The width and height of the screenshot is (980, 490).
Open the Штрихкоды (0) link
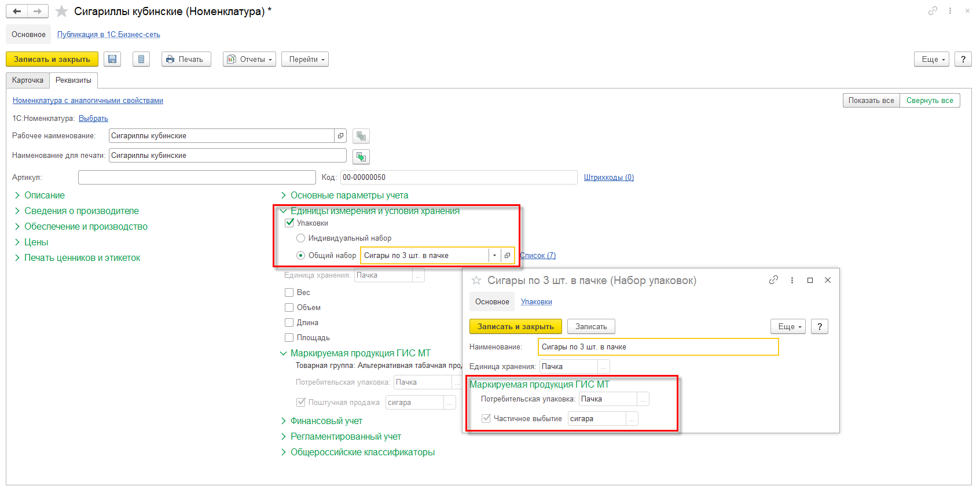tap(608, 177)
